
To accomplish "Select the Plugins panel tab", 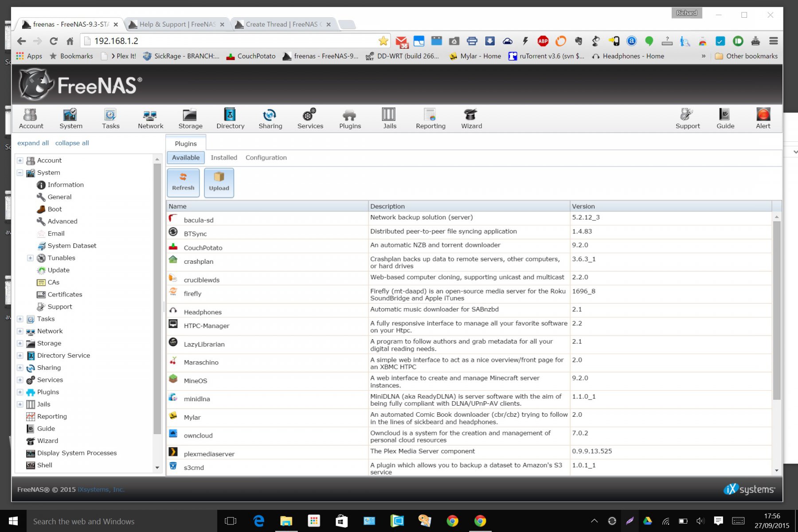I will pos(186,143).
